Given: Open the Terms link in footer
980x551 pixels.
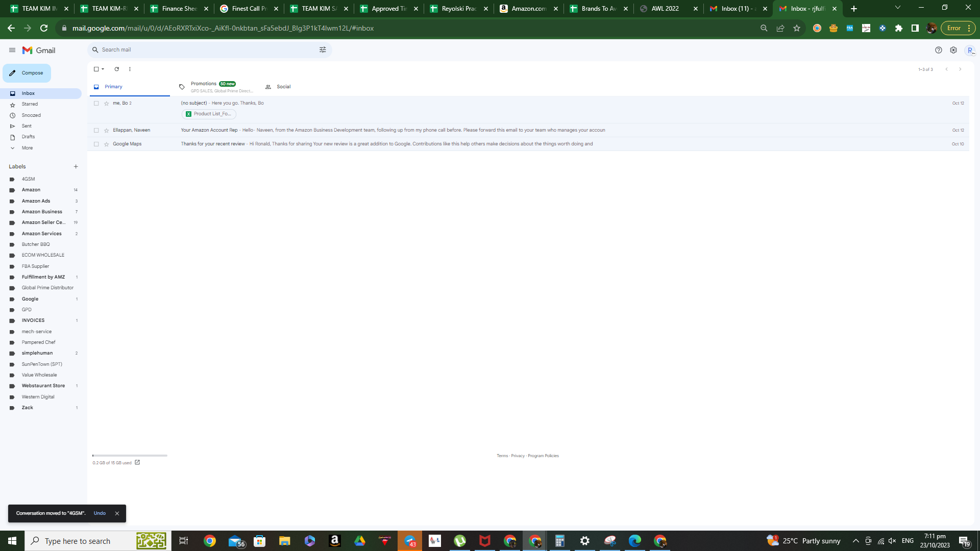Looking at the screenshot, I should (502, 456).
